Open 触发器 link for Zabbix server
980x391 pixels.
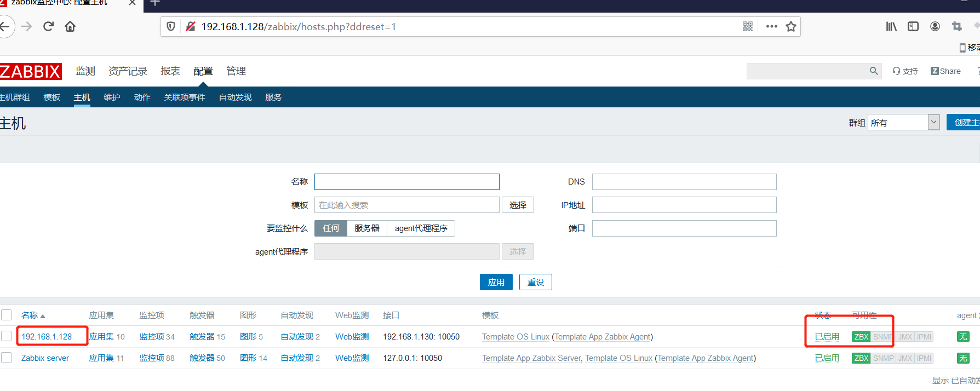(202, 358)
